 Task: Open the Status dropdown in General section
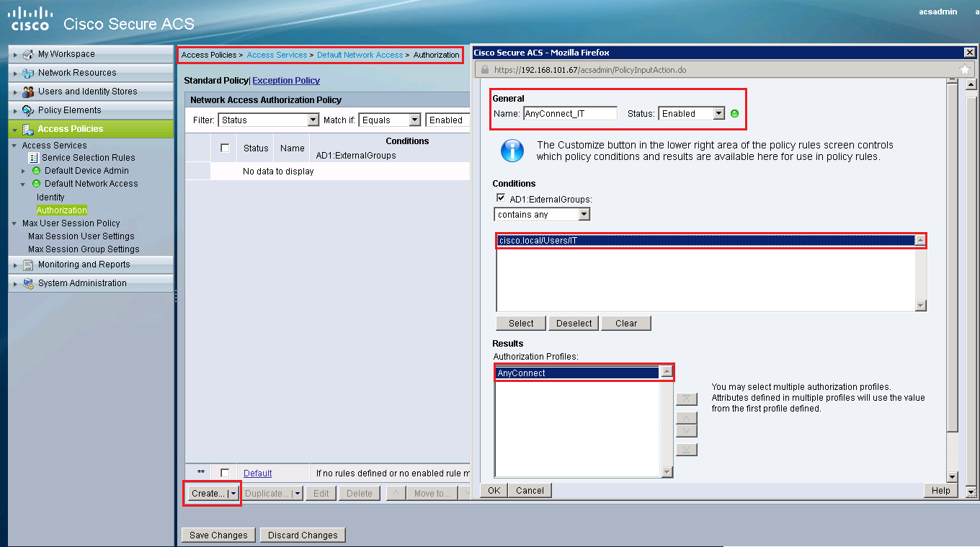coord(718,114)
